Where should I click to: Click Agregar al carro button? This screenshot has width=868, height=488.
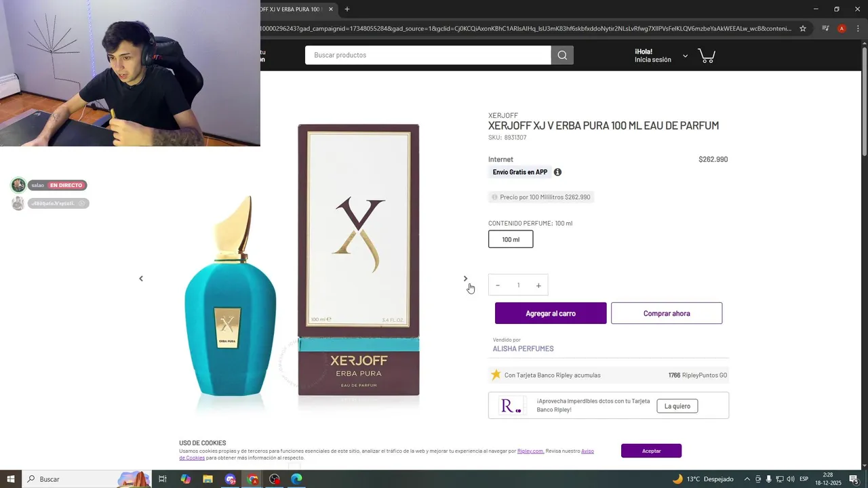pyautogui.click(x=551, y=313)
